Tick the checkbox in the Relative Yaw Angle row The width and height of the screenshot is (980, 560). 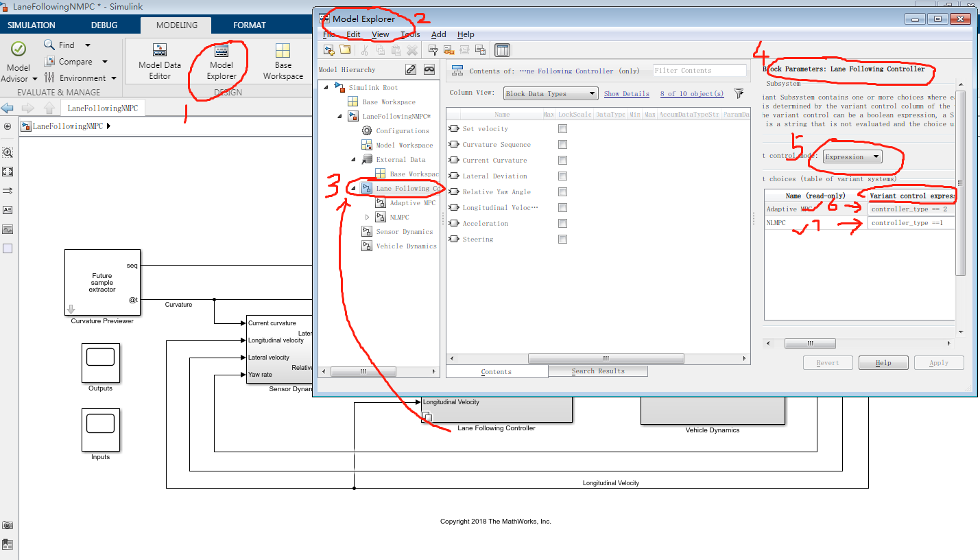pos(562,192)
